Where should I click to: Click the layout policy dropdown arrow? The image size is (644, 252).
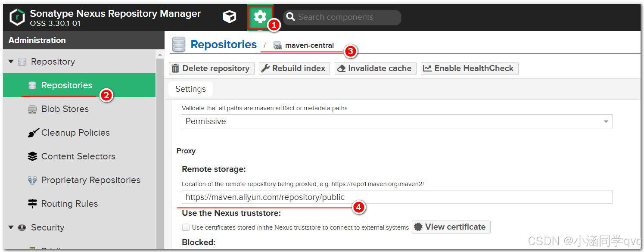(606, 121)
